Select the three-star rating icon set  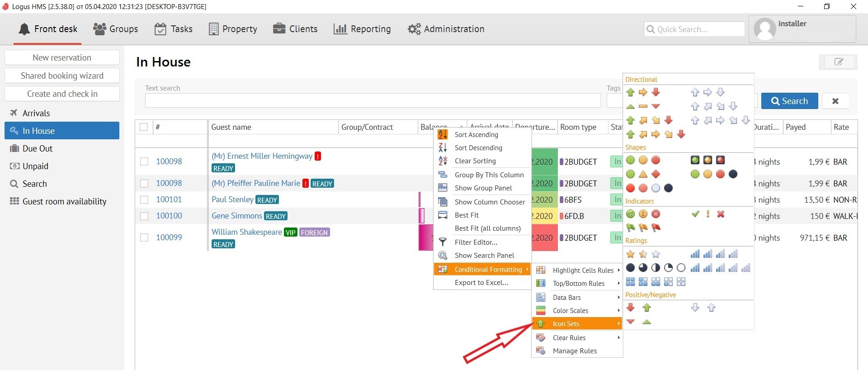point(643,254)
